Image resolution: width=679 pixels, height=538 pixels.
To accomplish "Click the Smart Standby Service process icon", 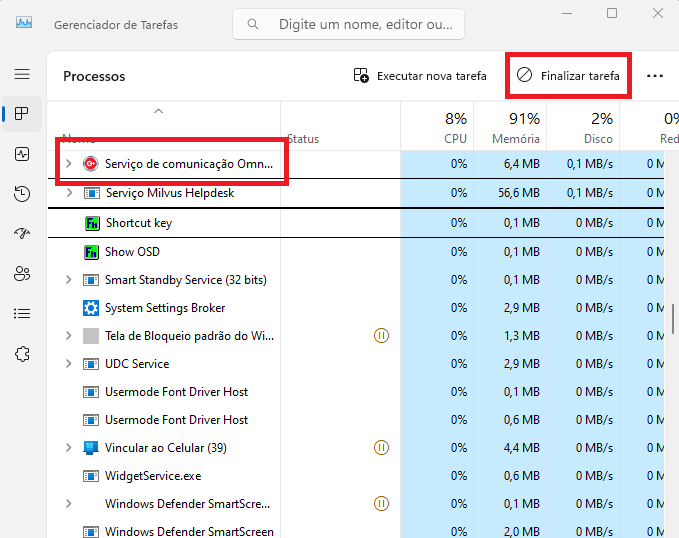I will tap(91, 280).
